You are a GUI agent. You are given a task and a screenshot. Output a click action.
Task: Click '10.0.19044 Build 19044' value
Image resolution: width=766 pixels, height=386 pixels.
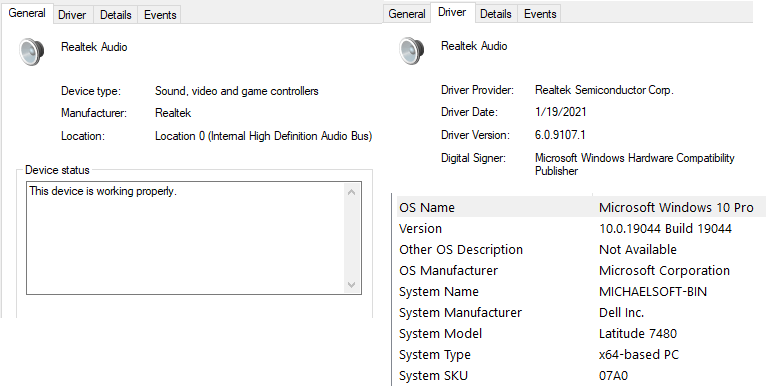[x=665, y=228]
